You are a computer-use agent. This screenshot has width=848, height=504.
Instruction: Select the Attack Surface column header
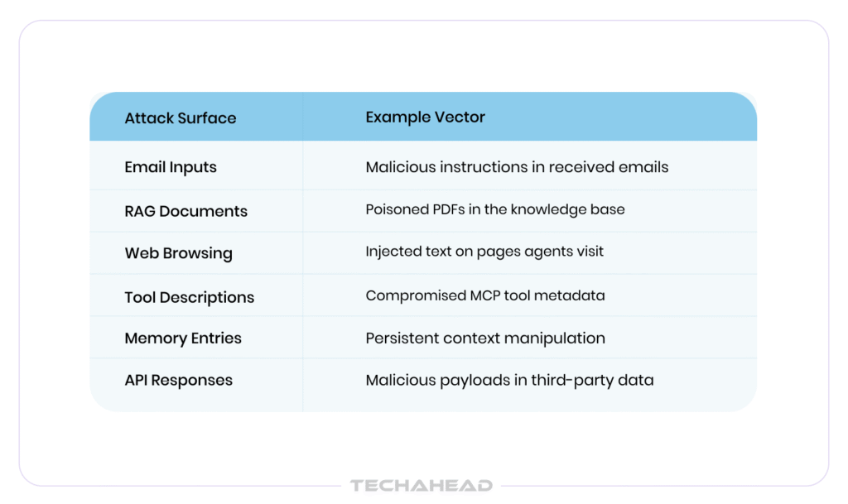click(x=180, y=118)
